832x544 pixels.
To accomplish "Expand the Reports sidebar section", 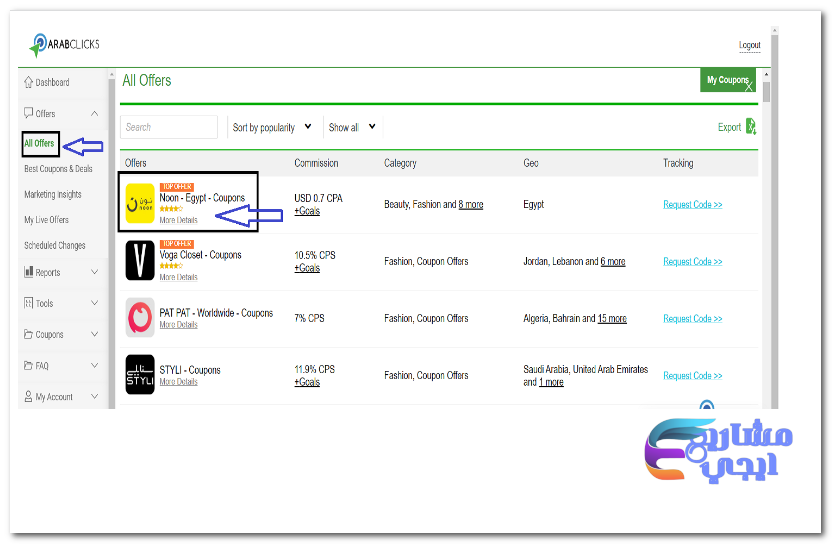I will click(x=94, y=272).
